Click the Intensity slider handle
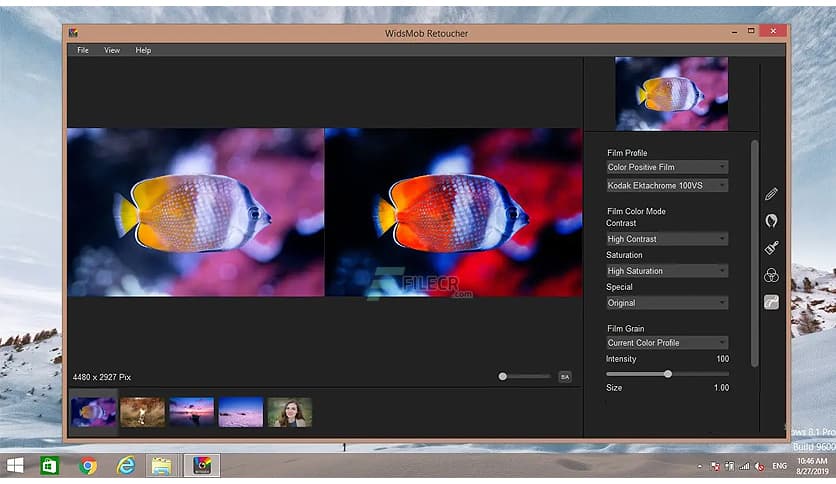The height and width of the screenshot is (484, 836). (x=668, y=374)
